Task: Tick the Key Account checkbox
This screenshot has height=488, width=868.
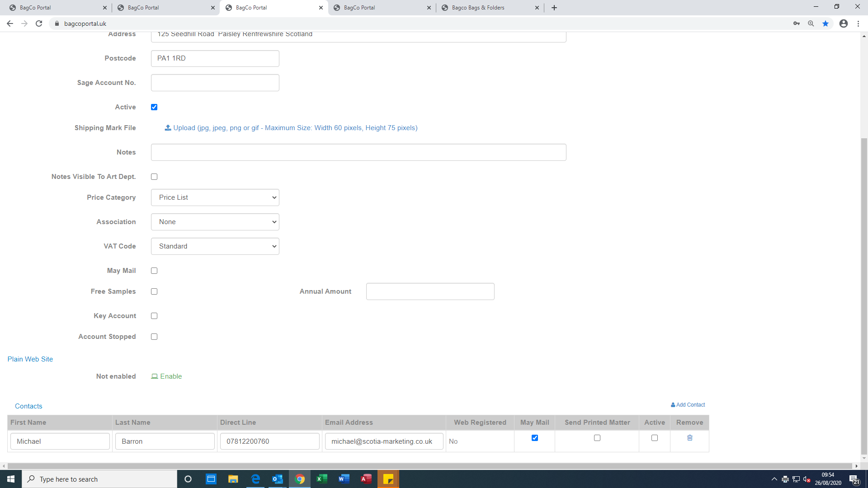Action: (154, 316)
